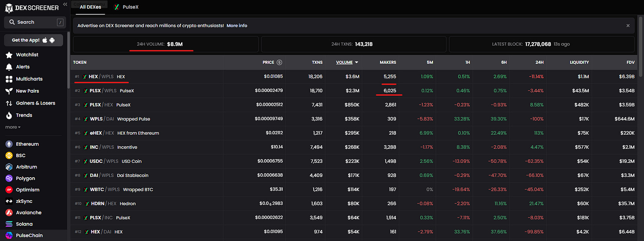Click the Search box in sidebar

(35, 22)
